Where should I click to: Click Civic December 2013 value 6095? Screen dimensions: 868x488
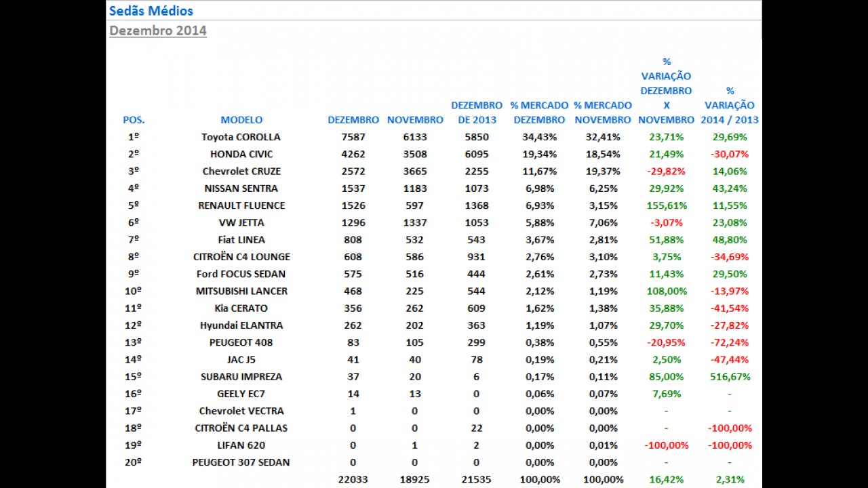click(x=476, y=154)
